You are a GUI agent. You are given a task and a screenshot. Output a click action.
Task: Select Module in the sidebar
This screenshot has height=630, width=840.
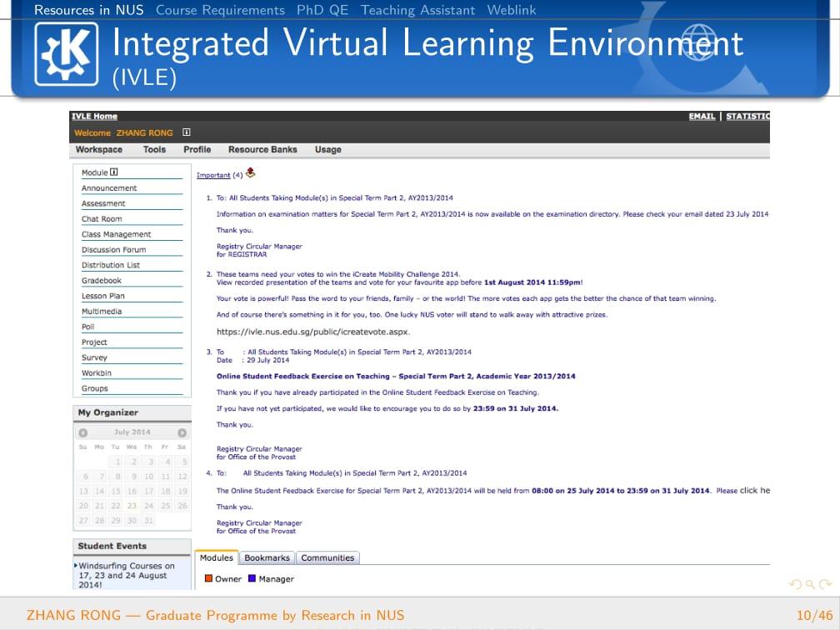click(95, 172)
